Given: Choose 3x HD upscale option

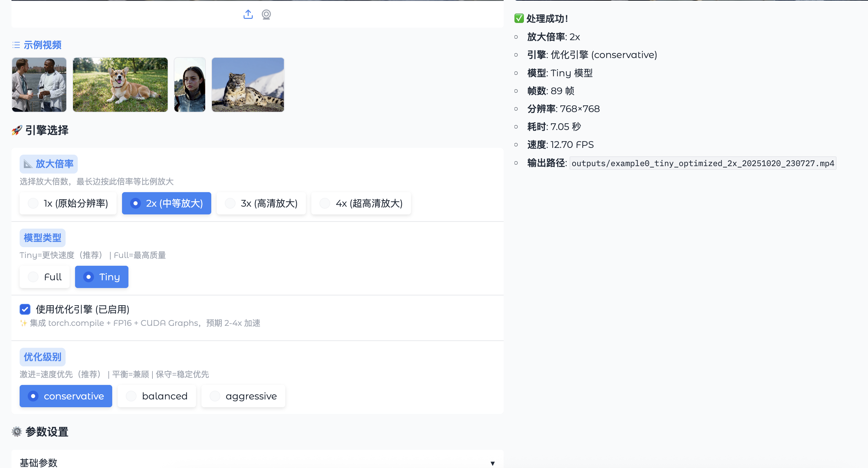Looking at the screenshot, I should [261, 203].
